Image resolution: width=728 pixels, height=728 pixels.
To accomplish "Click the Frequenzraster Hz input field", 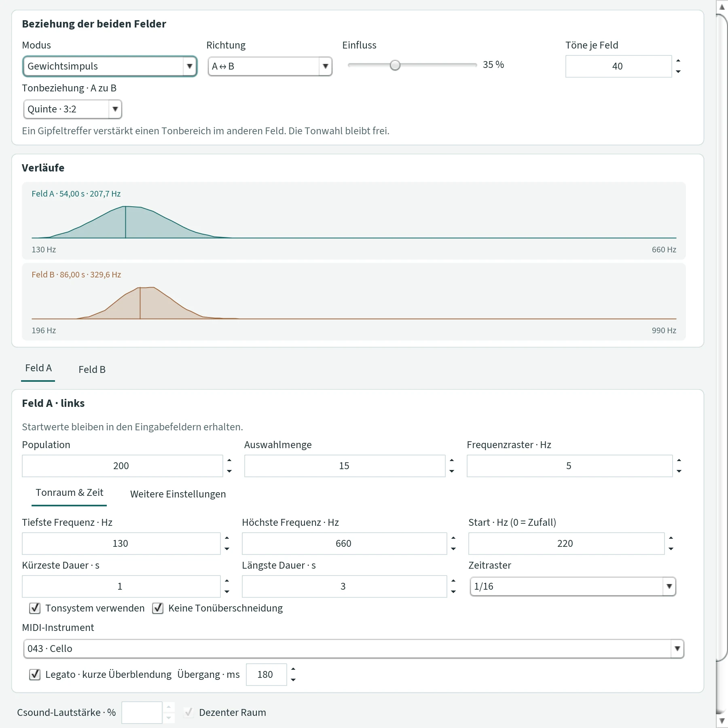I will click(x=569, y=466).
